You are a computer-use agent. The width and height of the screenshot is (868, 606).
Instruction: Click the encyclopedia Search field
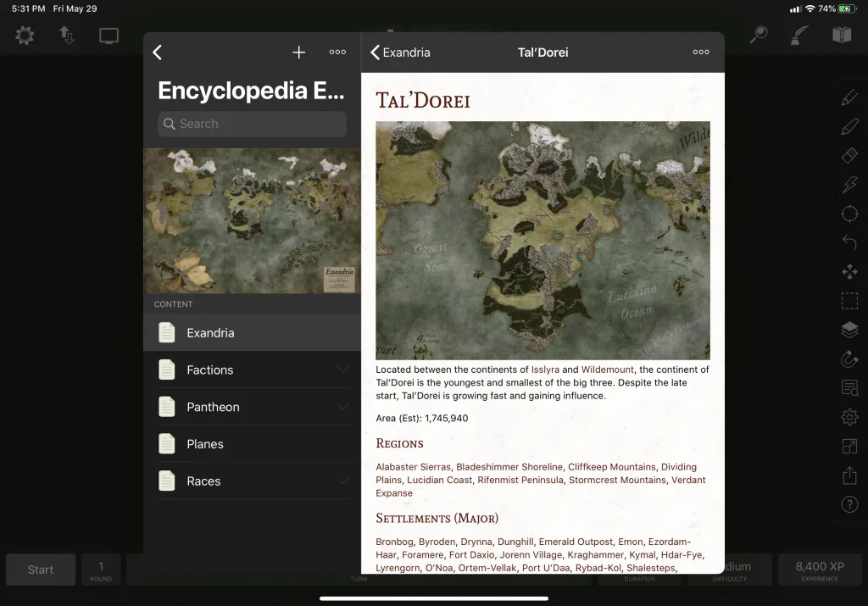[x=252, y=124]
